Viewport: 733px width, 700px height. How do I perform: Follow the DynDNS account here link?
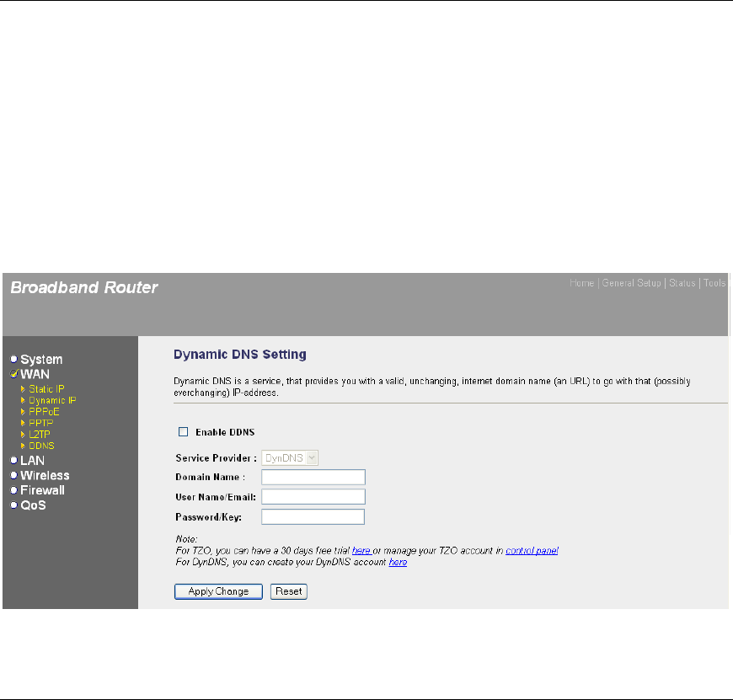[x=398, y=562]
